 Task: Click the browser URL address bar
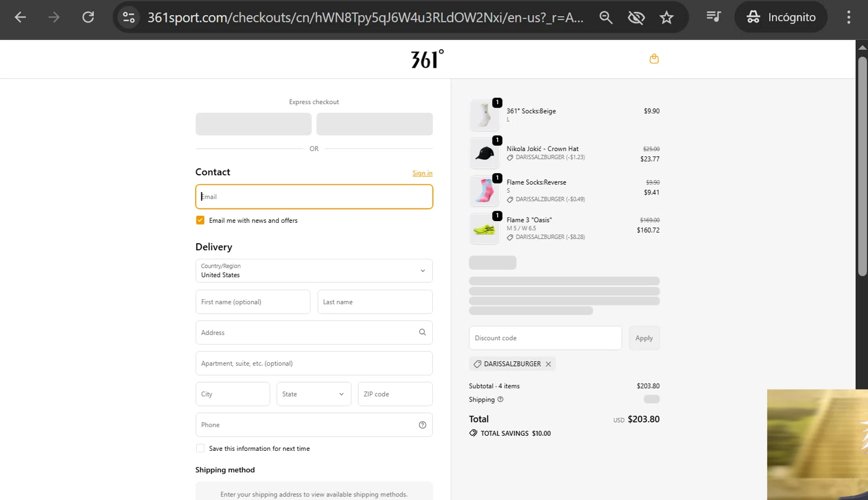click(x=366, y=17)
